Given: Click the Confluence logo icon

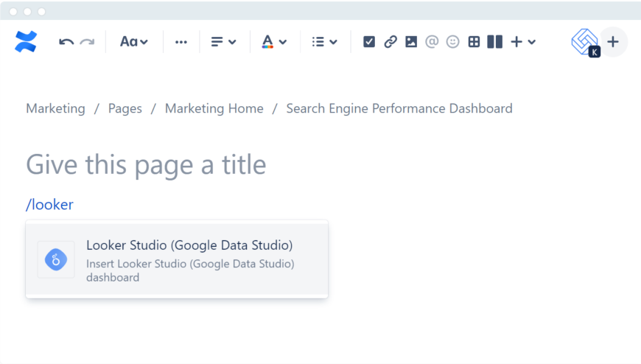Looking at the screenshot, I should (x=26, y=42).
